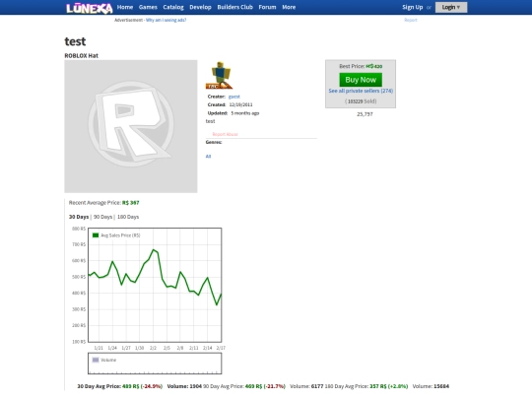Click the 'test' item title
The height and width of the screenshot is (399, 532).
(75, 41)
